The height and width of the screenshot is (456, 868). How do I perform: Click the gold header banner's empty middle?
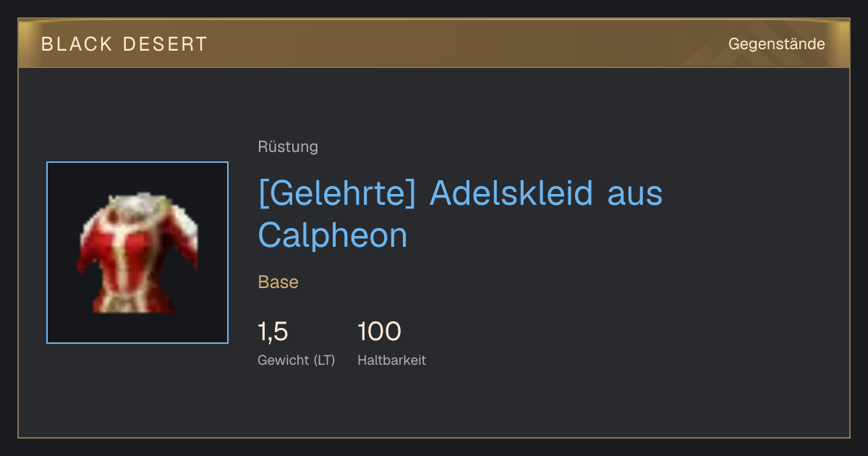pos(463,43)
